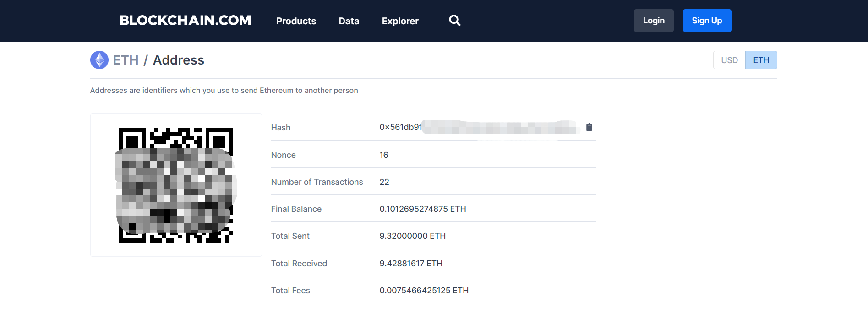Click the blue Sign Up button

(707, 21)
